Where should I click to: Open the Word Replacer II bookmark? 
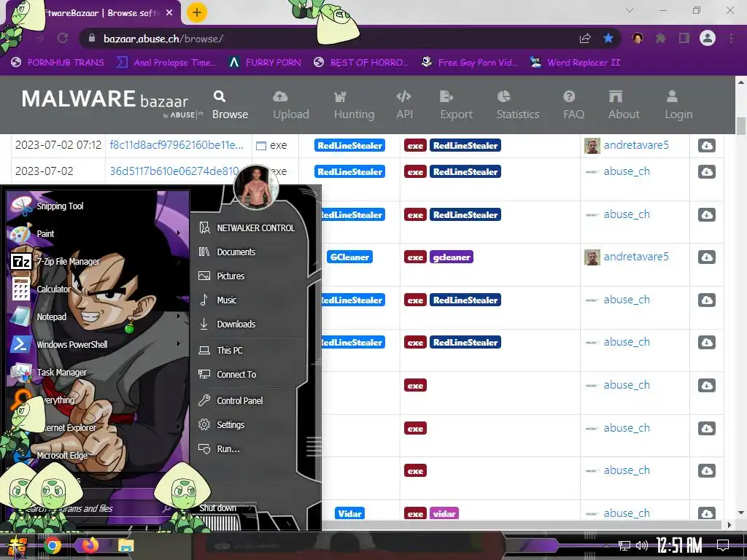tap(576, 63)
